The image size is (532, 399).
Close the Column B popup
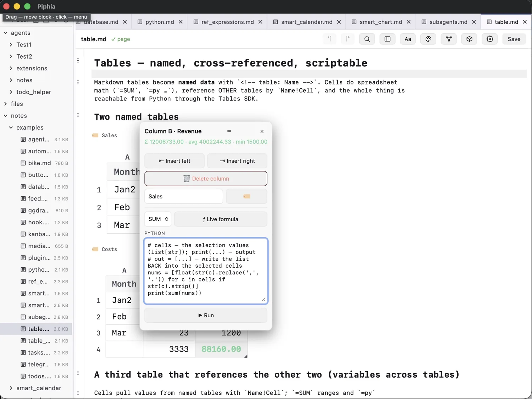point(262,131)
